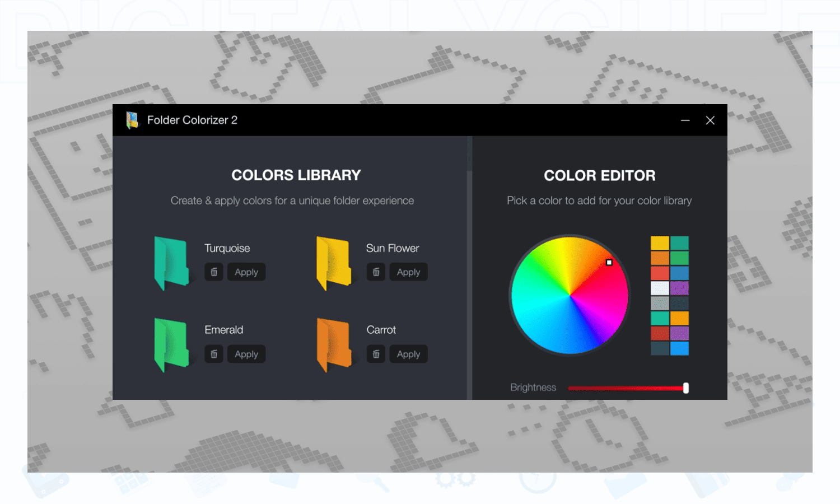Click the Folder Colorizer 2 app icon
The width and height of the screenshot is (840, 504).
tap(132, 120)
